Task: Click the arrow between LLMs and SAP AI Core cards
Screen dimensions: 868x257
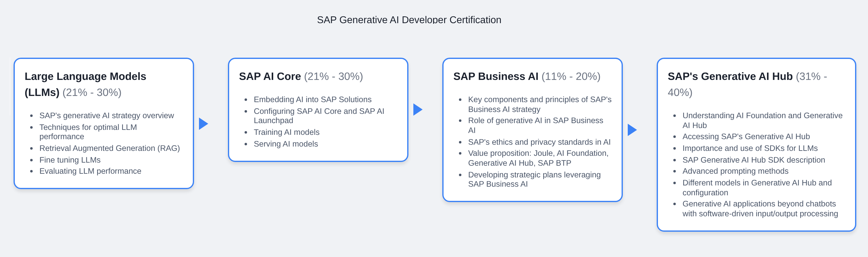Action: point(203,124)
